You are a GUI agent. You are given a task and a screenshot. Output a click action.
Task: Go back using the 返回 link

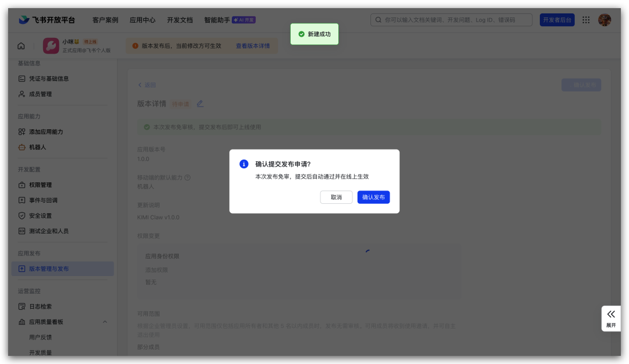pyautogui.click(x=146, y=85)
